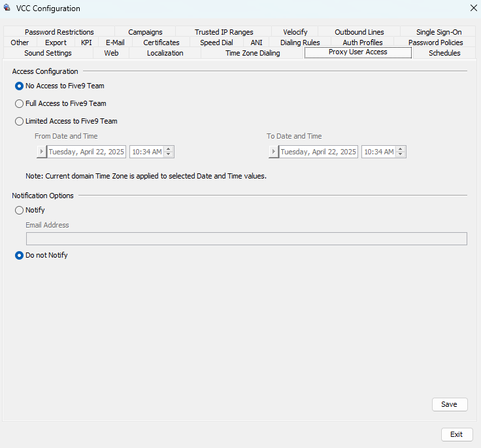Increase To time with up spinner arrow
Image resolution: width=481 pixels, height=448 pixels.
tap(401, 149)
